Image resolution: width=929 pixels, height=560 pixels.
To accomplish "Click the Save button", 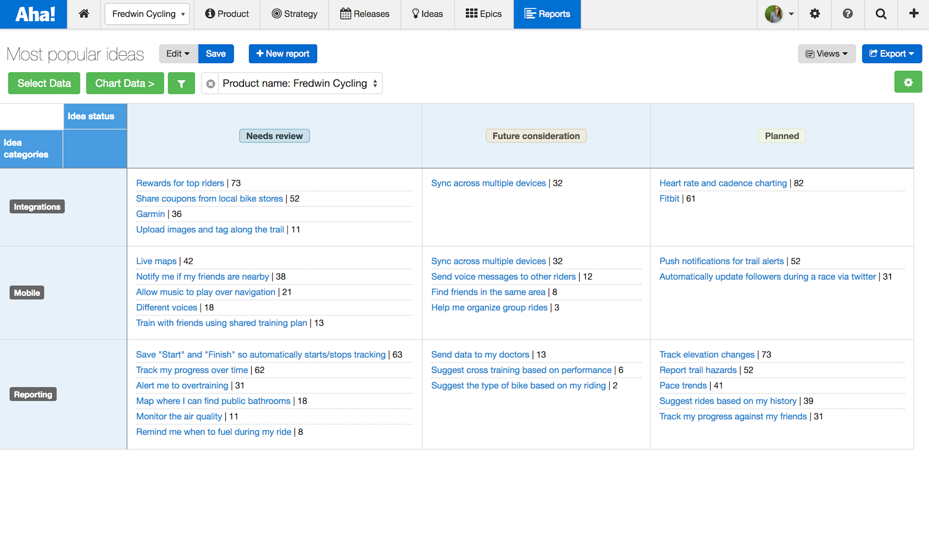I will tap(216, 54).
